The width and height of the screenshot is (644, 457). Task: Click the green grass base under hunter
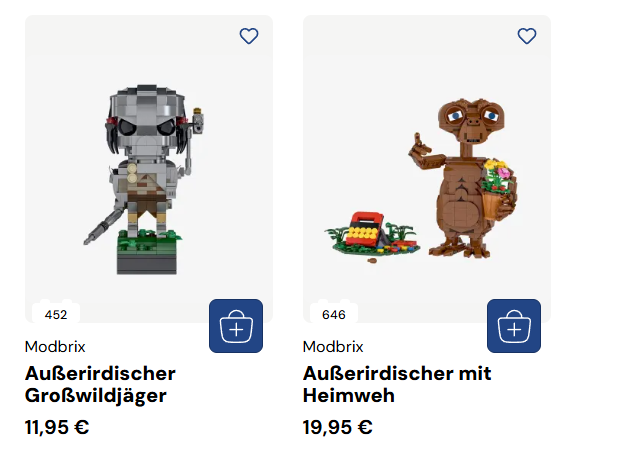[x=149, y=241]
